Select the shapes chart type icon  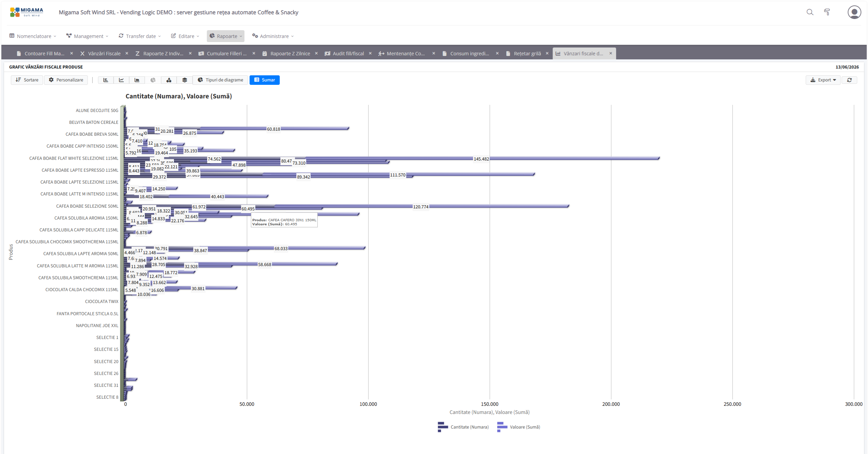pyautogui.click(x=169, y=80)
